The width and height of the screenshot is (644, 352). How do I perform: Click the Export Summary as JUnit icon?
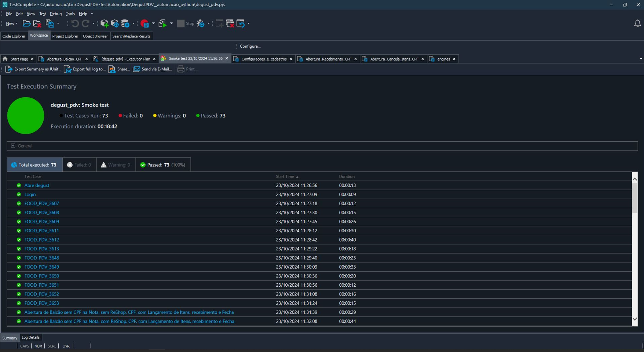9,69
